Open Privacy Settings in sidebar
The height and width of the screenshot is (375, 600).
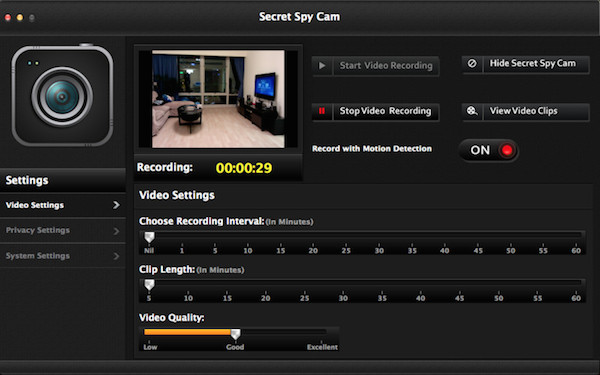pyautogui.click(x=63, y=231)
